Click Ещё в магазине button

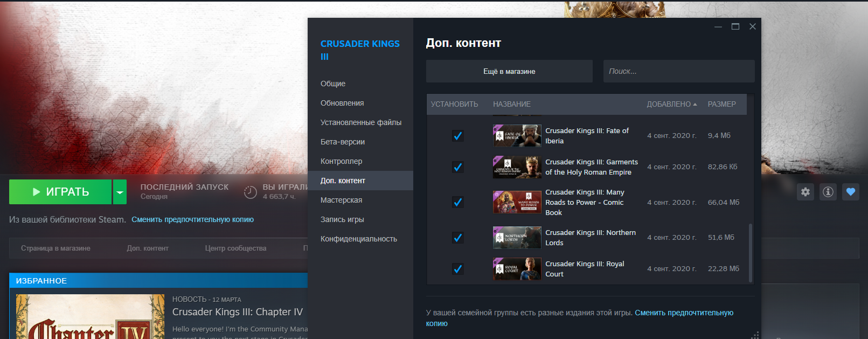coord(509,71)
